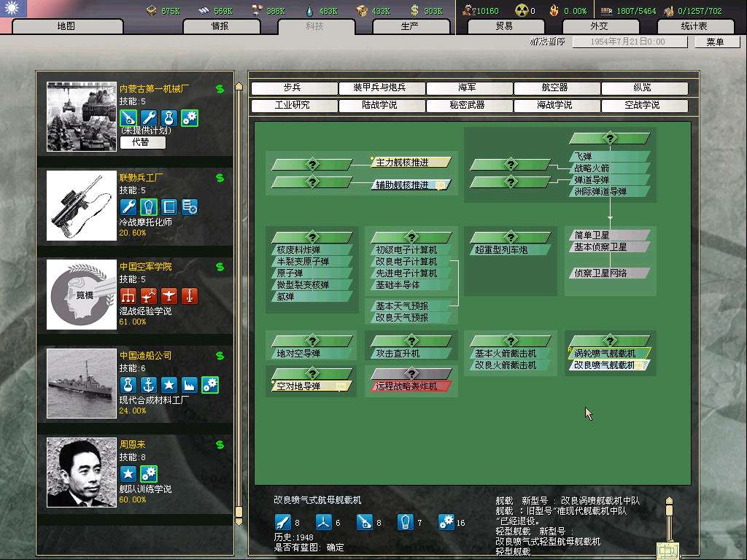Select the 陆战学说 category
Screen dimensions: 747x560
coord(382,105)
